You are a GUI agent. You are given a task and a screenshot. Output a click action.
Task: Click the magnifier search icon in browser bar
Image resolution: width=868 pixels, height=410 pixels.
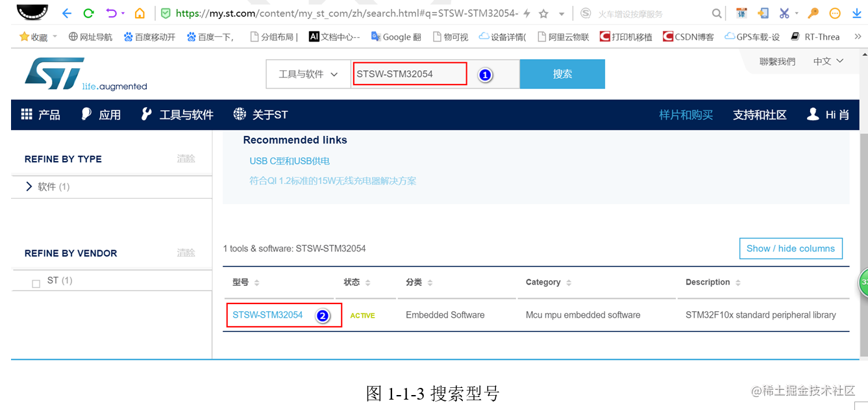717,13
